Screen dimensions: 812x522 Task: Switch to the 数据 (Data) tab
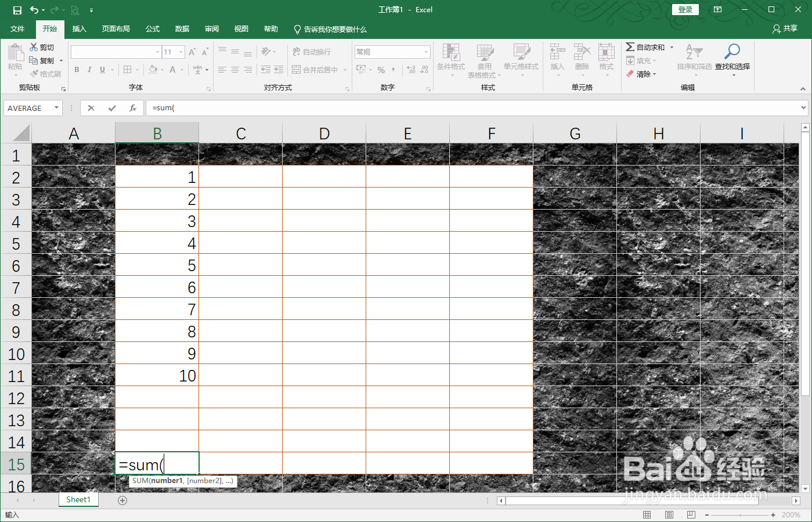[182, 29]
